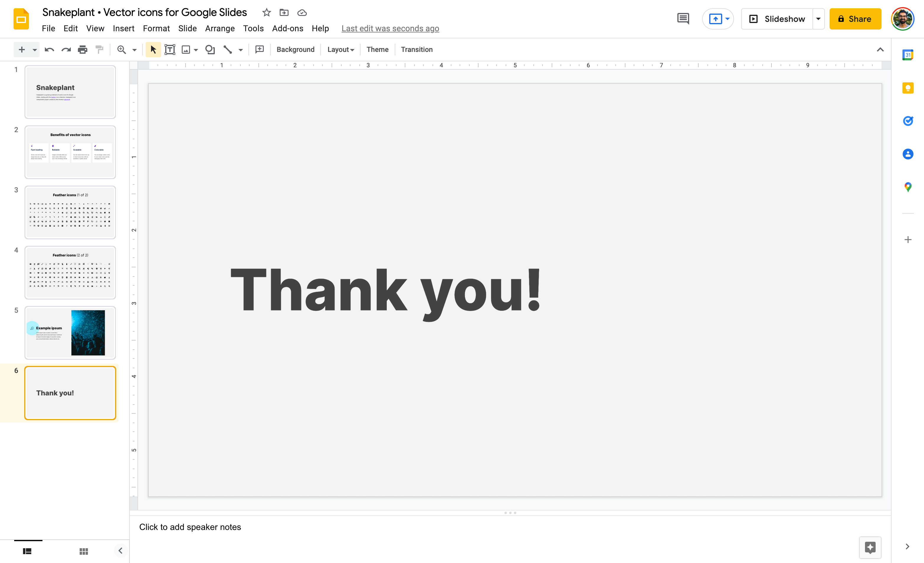Click the undo arrow icon
This screenshot has width=924, height=563.
click(x=49, y=50)
